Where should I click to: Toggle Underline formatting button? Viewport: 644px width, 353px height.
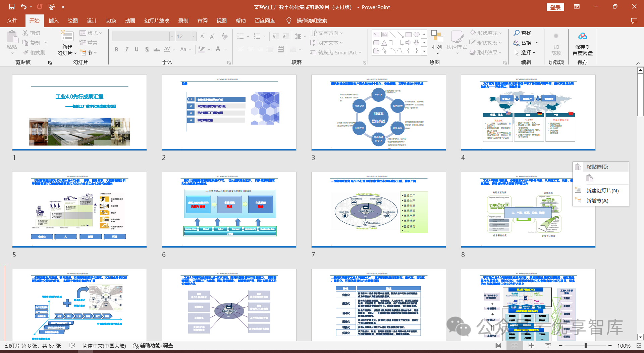pyautogui.click(x=137, y=49)
